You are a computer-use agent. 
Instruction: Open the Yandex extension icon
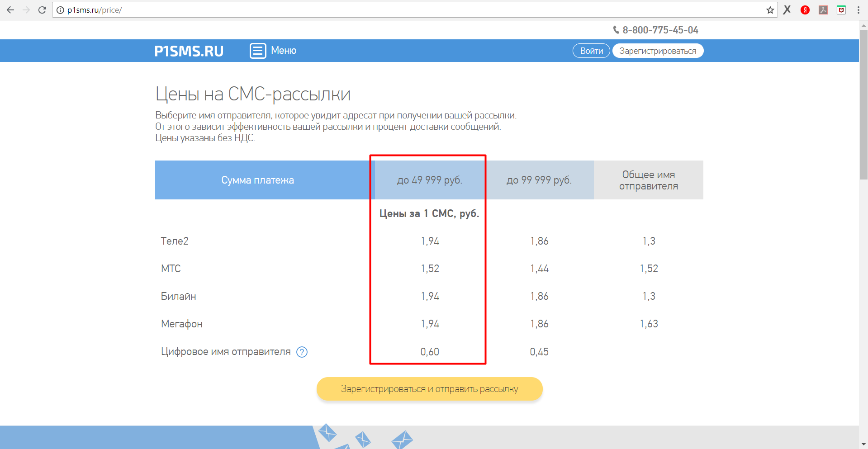[x=805, y=10]
